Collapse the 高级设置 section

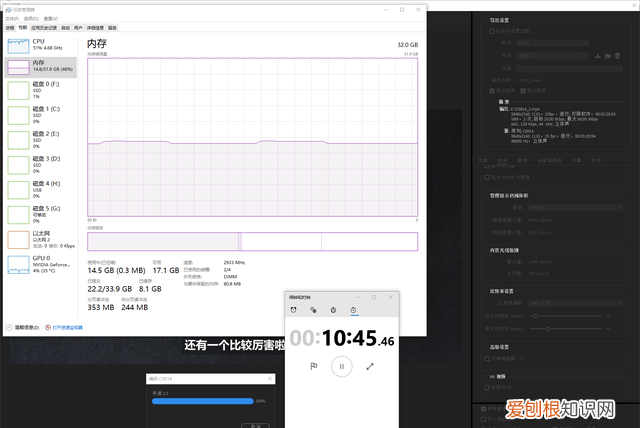pyautogui.click(x=485, y=347)
